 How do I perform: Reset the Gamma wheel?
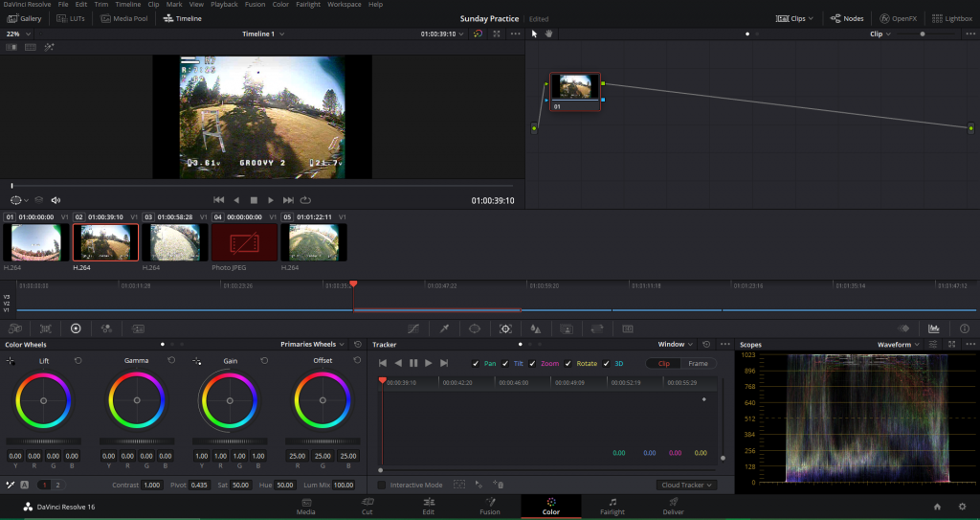pyautogui.click(x=170, y=360)
